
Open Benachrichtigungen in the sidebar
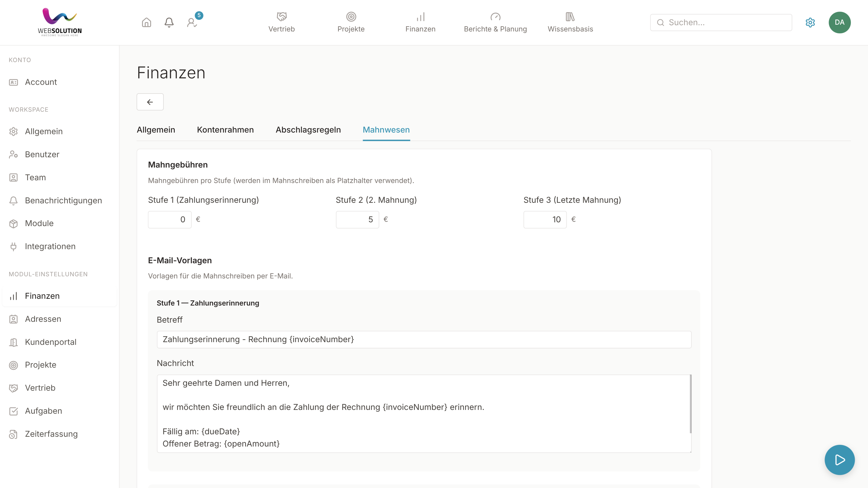click(59, 200)
